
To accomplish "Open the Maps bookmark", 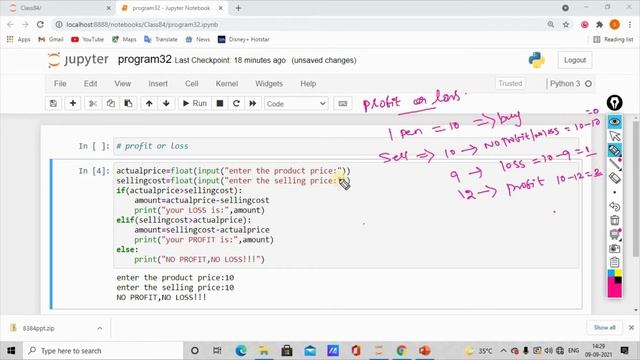I will (x=124, y=40).
